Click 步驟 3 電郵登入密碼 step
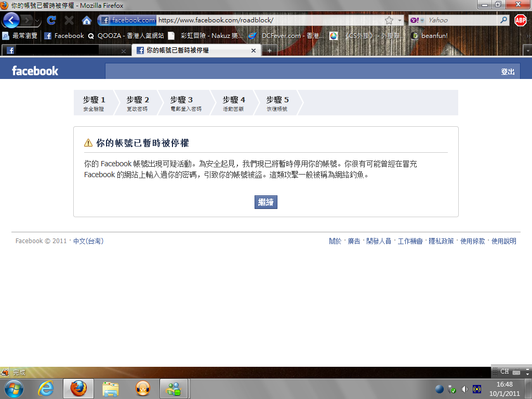The height and width of the screenshot is (399, 532). pos(185,103)
